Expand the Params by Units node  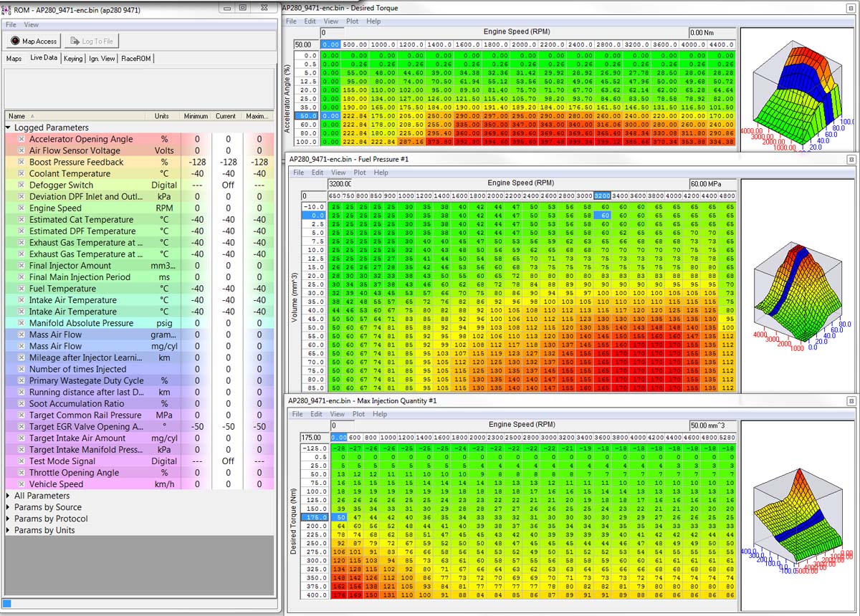[x=8, y=530]
